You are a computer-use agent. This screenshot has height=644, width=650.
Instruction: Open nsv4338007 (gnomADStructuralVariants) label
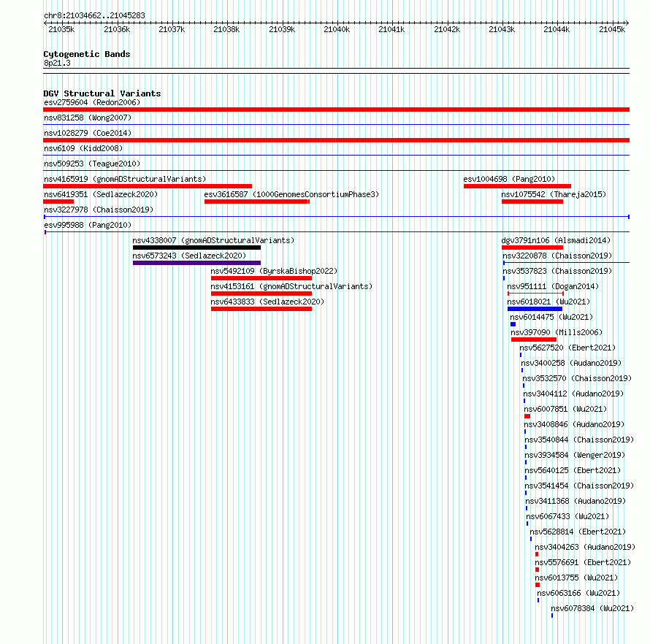[213, 240]
